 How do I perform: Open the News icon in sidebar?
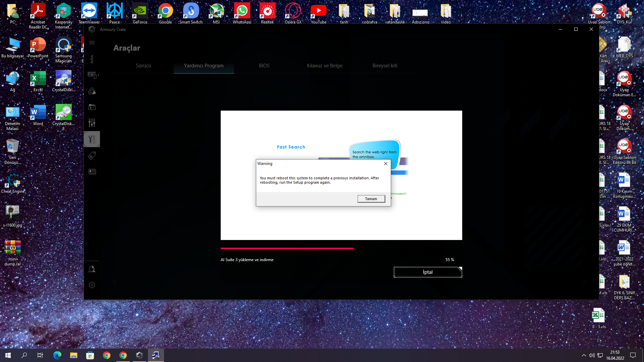coord(92,171)
